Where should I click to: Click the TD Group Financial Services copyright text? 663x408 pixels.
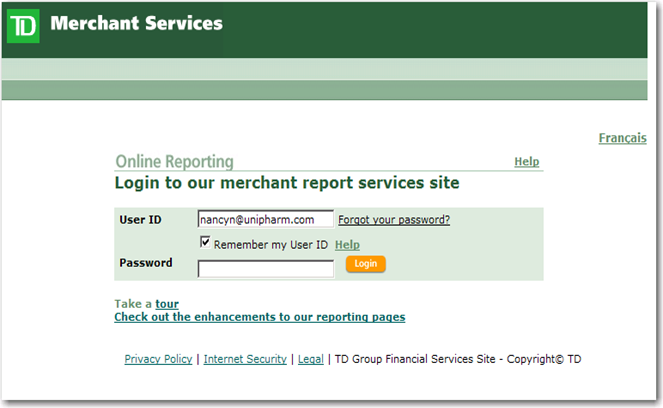[458, 359]
